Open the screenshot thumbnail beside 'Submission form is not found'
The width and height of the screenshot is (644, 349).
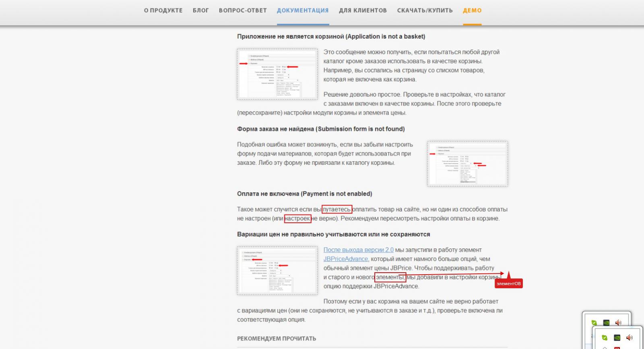467,164
